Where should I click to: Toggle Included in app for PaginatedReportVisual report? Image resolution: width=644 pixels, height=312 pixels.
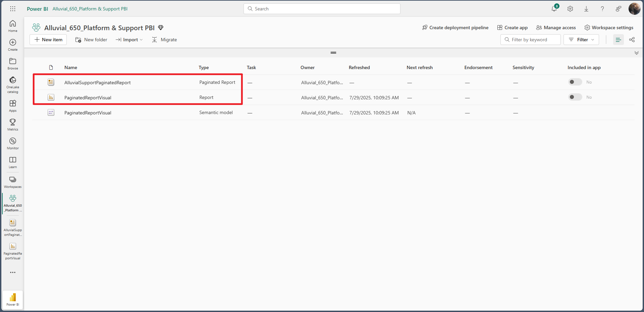(575, 97)
